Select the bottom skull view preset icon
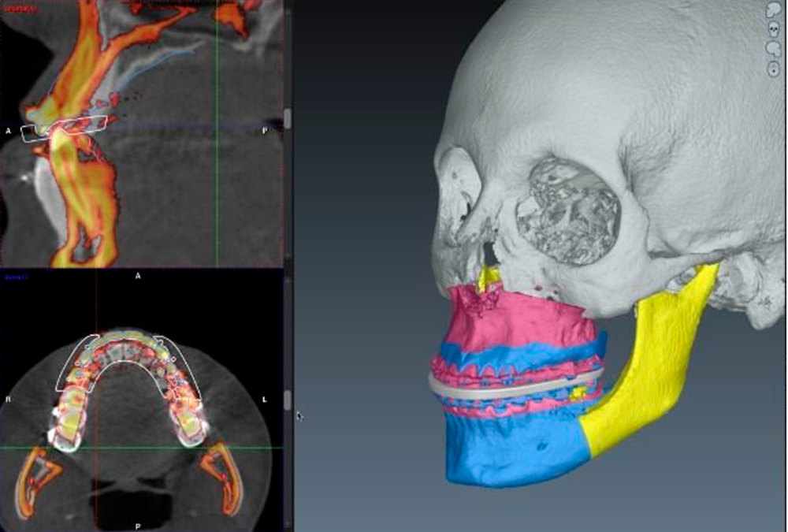Viewport: 788px width, 532px height. point(773,69)
